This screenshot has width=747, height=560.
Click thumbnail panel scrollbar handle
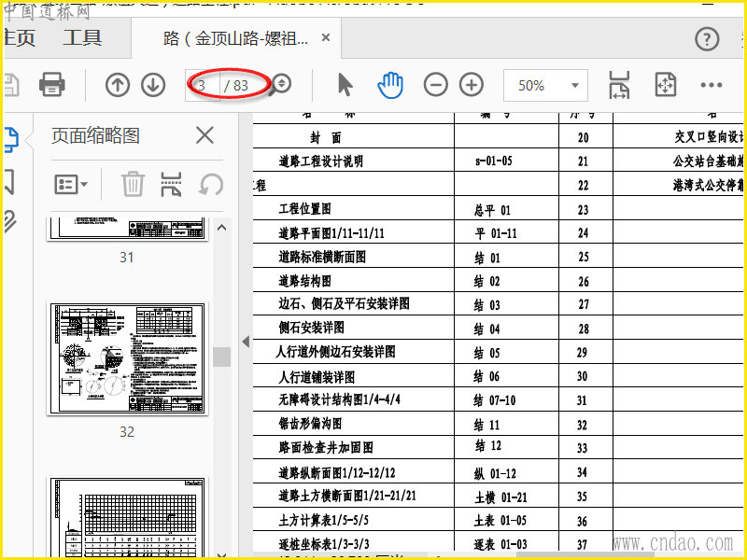(x=221, y=357)
